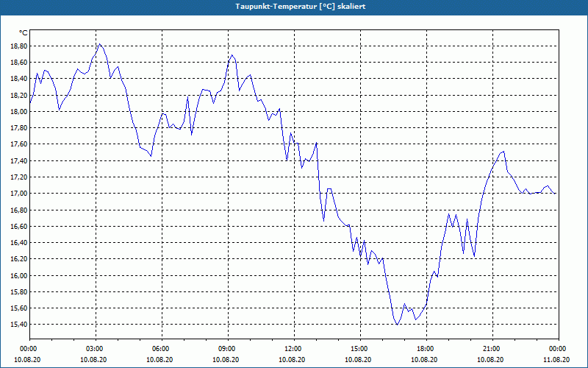
Task: Select the 17,80 y-axis label
Action: click(18, 128)
